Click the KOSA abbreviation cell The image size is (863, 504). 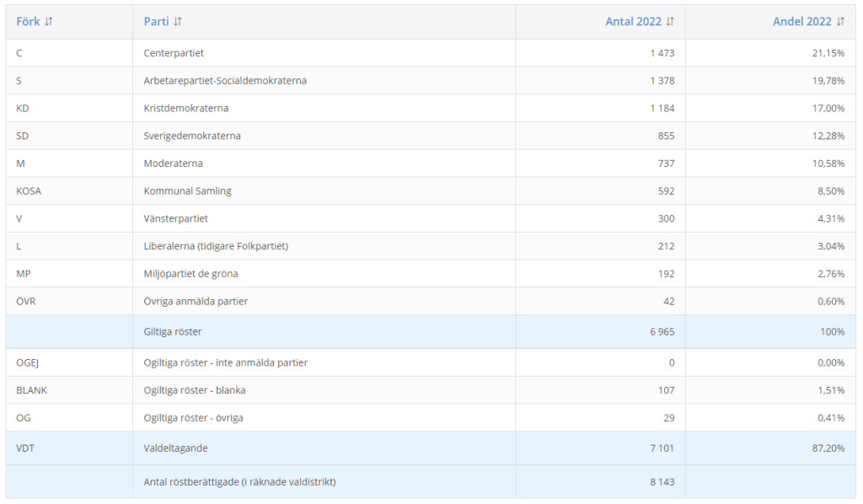point(29,191)
